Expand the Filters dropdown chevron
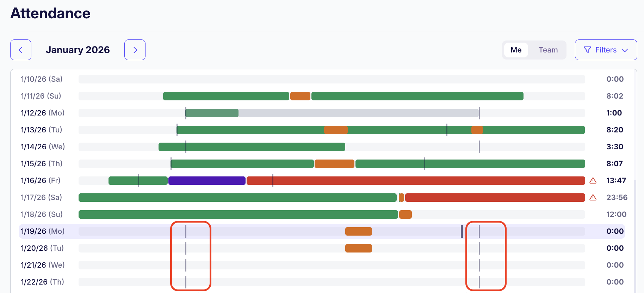Viewport: 644px width, 293px height. coord(625,50)
